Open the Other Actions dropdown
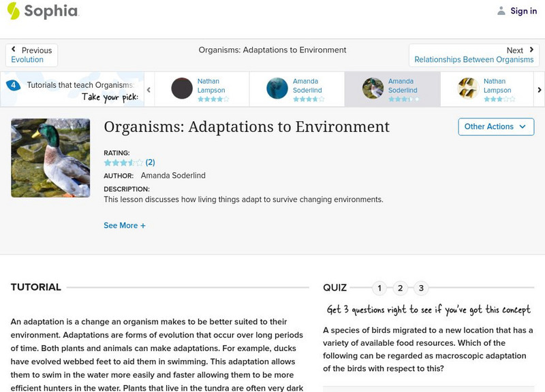 click(x=495, y=127)
